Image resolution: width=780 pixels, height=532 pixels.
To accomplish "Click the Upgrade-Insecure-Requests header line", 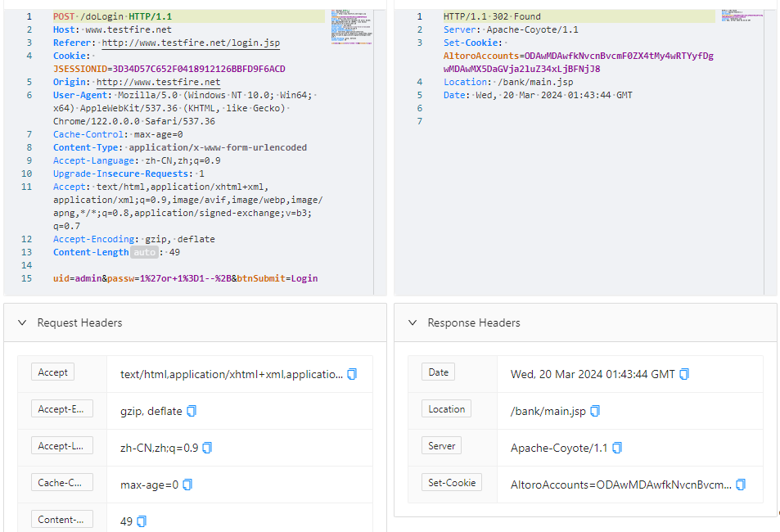I will tap(128, 174).
